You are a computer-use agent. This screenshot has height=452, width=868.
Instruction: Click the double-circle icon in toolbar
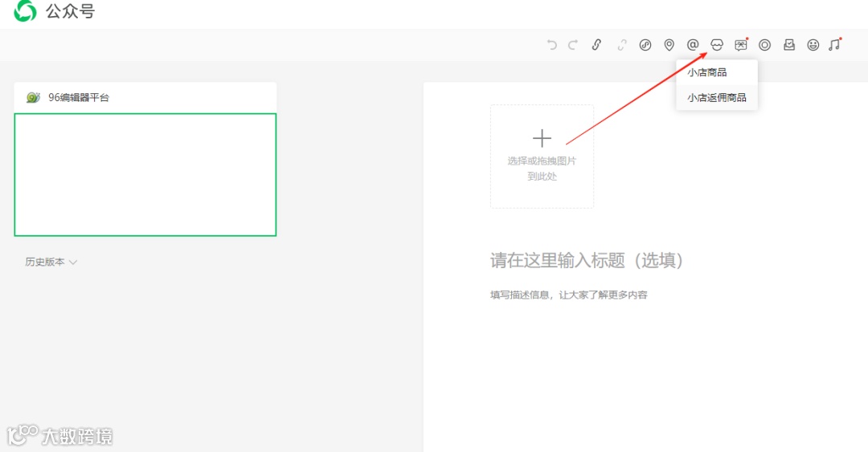click(x=764, y=45)
